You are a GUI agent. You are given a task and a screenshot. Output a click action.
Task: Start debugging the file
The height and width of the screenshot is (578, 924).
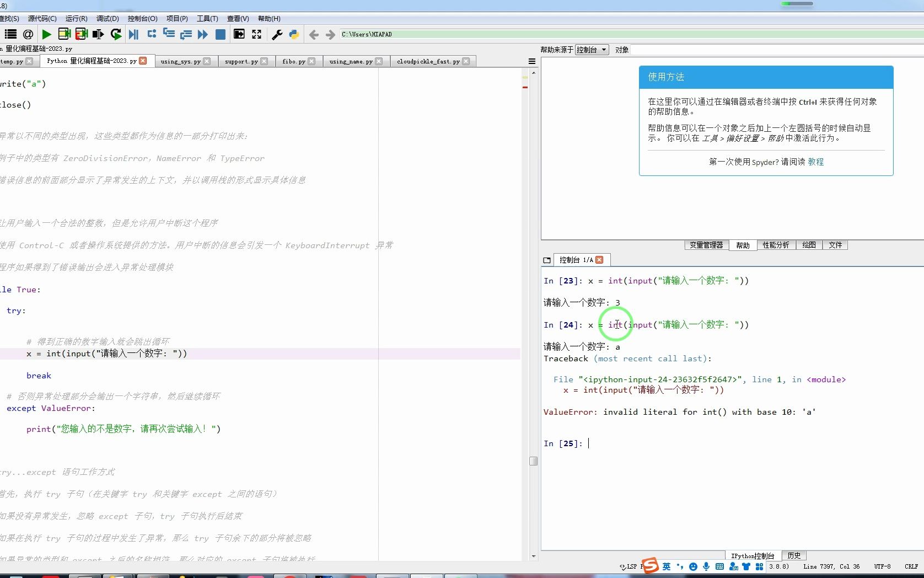click(x=133, y=34)
